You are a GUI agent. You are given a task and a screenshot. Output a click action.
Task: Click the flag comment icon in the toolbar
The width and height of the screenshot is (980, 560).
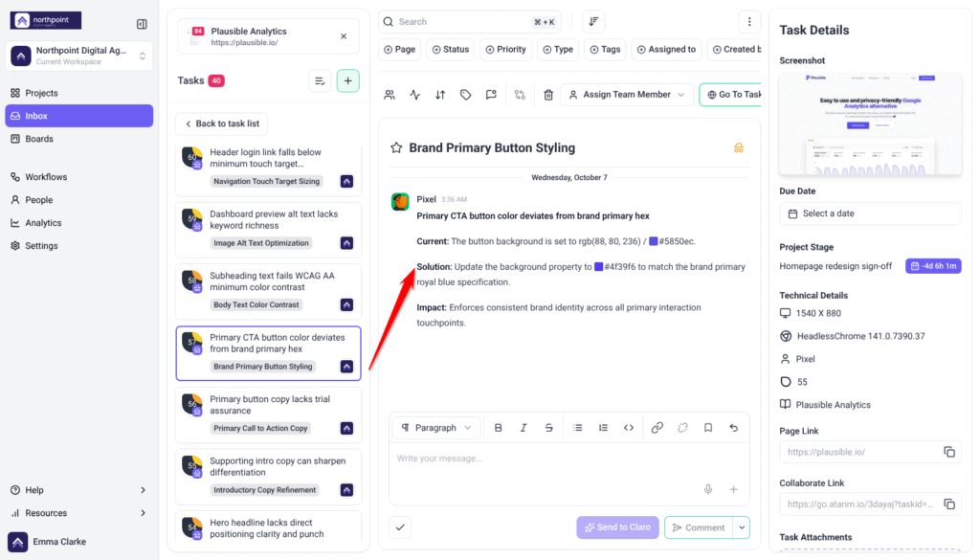[x=491, y=95]
